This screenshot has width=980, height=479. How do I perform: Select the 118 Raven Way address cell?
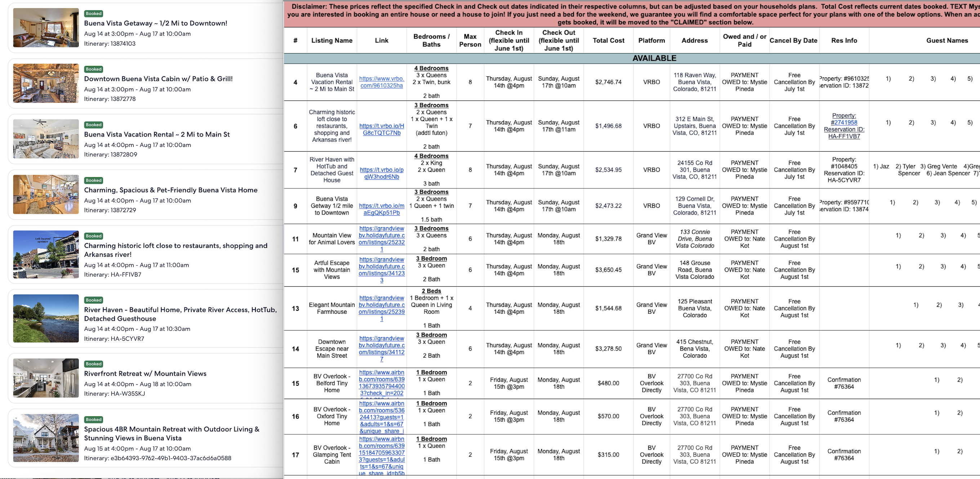click(695, 82)
